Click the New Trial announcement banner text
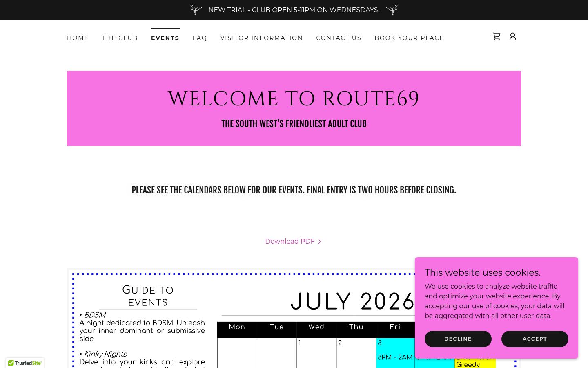Image resolution: width=588 pixels, height=368 pixels. 294,10
